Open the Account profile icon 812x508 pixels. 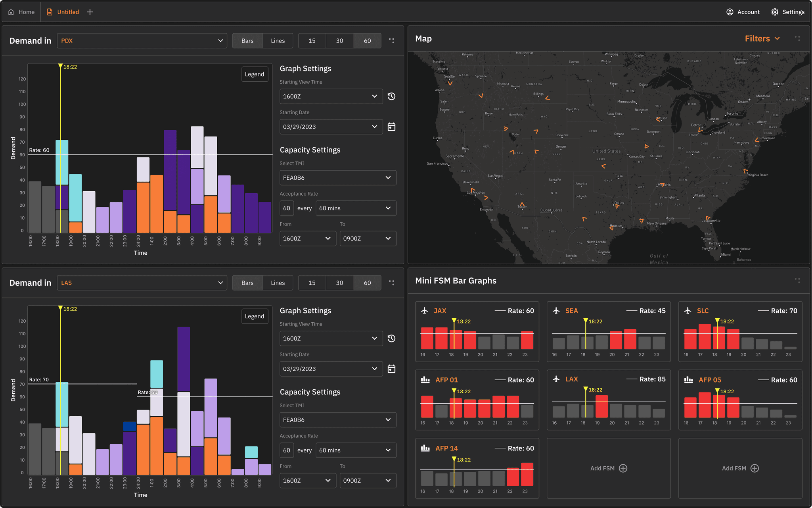[730, 12]
